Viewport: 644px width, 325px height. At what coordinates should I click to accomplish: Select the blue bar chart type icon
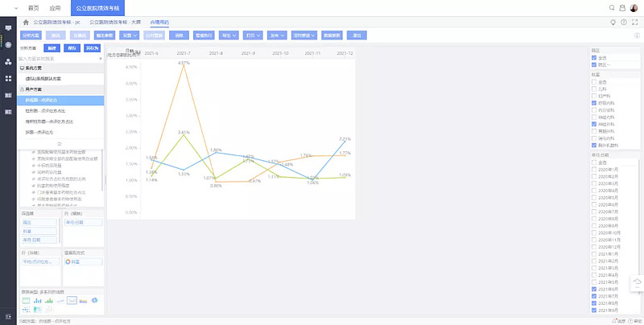tap(37, 300)
